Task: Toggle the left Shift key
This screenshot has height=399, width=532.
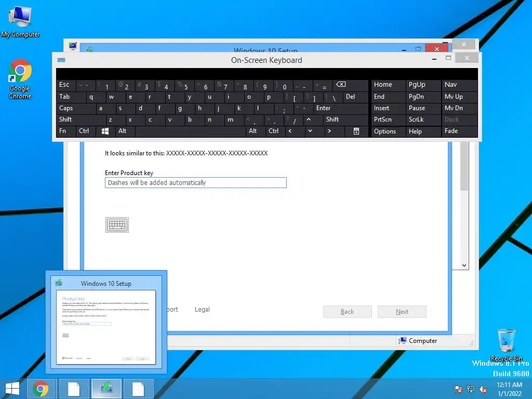Action: pyautogui.click(x=81, y=120)
